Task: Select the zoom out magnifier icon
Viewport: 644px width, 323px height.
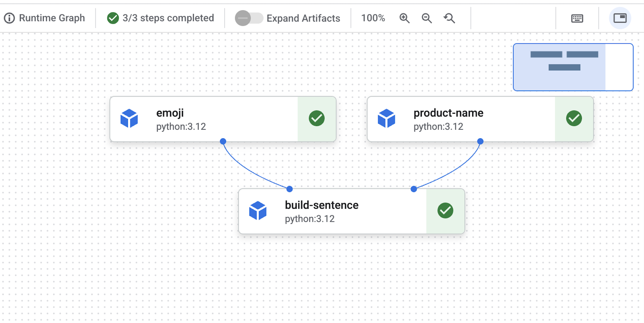Action: click(426, 18)
